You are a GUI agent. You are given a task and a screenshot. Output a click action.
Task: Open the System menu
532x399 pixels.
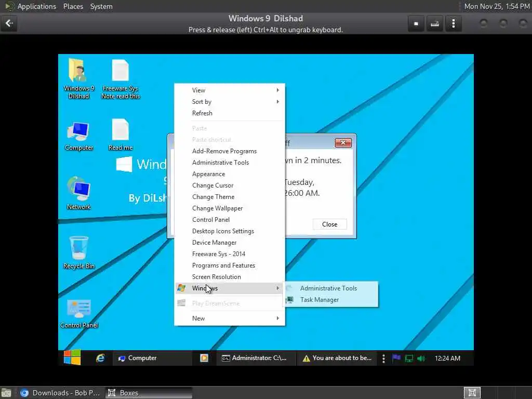(x=101, y=6)
